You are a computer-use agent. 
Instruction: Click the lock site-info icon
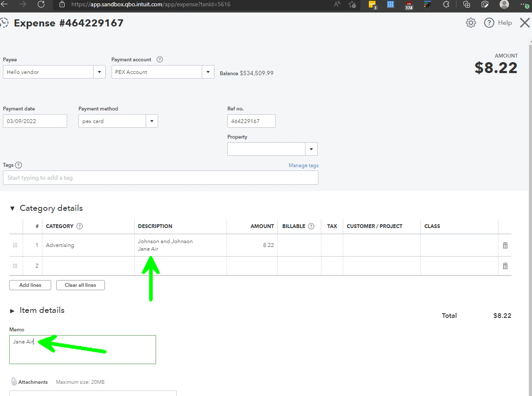(x=62, y=4)
